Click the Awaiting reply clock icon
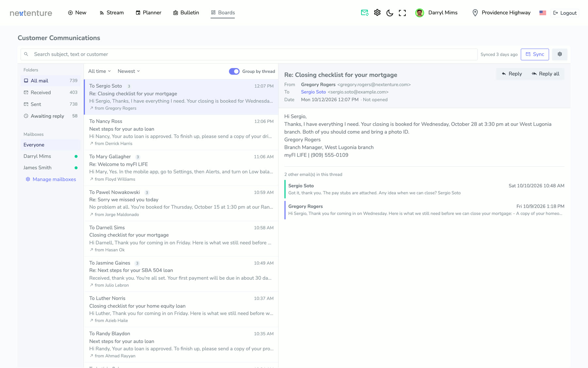 point(26,116)
